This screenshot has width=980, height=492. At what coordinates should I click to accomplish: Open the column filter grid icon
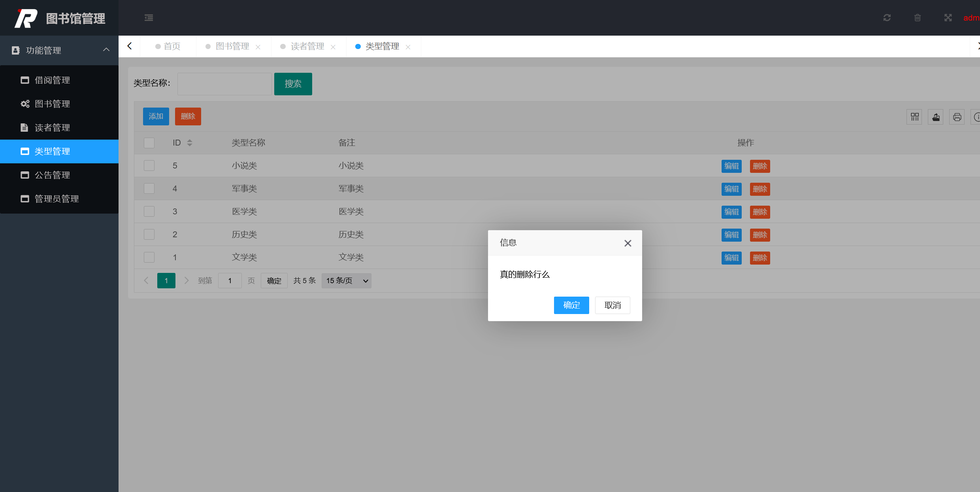pos(914,117)
